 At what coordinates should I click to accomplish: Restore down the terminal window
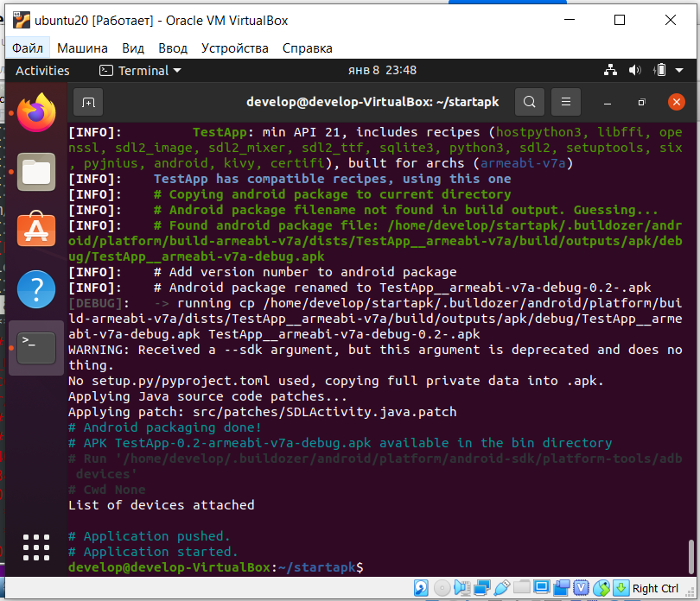[x=642, y=102]
